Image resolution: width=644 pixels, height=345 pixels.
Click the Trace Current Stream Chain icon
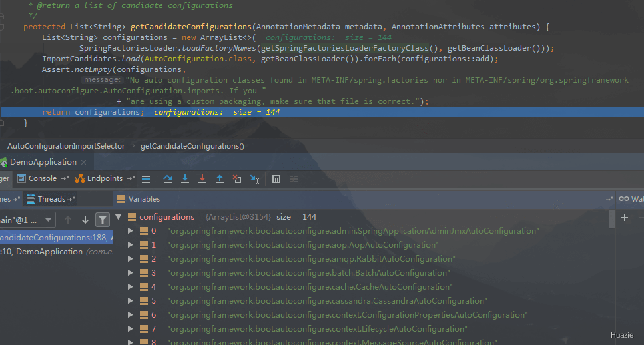(294, 179)
